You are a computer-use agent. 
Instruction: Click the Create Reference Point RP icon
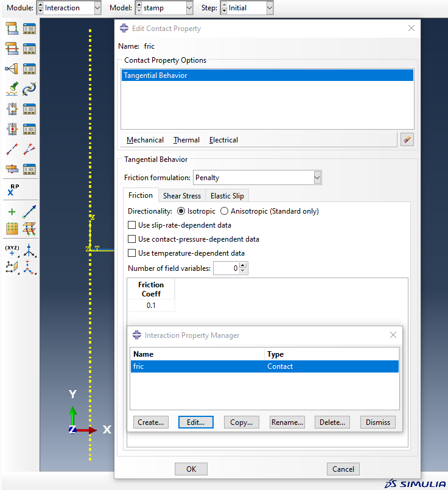click(x=13, y=190)
